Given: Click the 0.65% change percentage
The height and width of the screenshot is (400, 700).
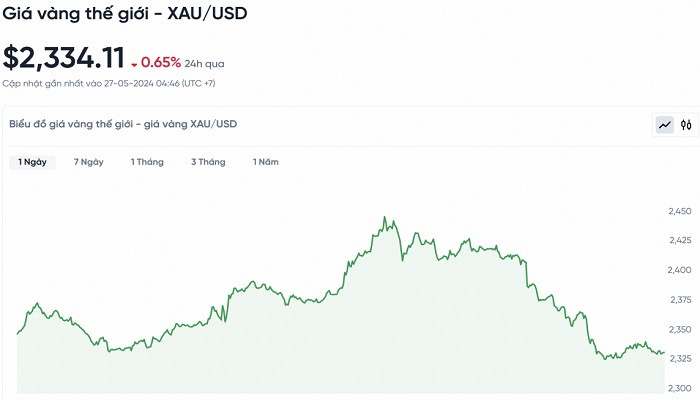Looking at the screenshot, I should pos(161,62).
